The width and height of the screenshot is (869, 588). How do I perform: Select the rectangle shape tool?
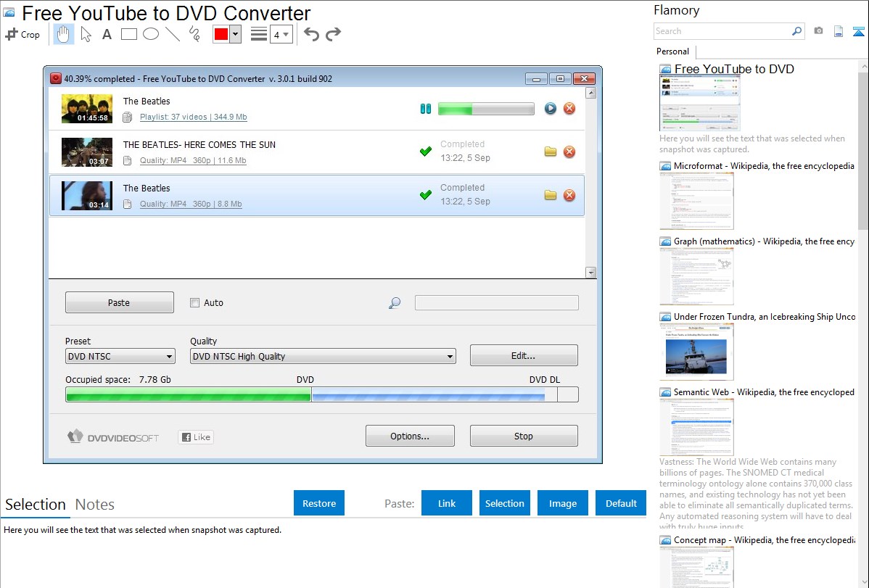128,34
